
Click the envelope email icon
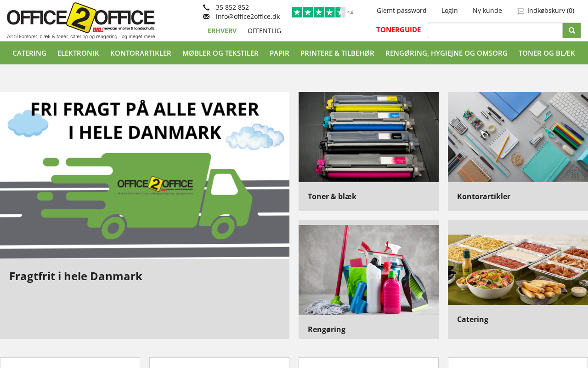tap(206, 17)
